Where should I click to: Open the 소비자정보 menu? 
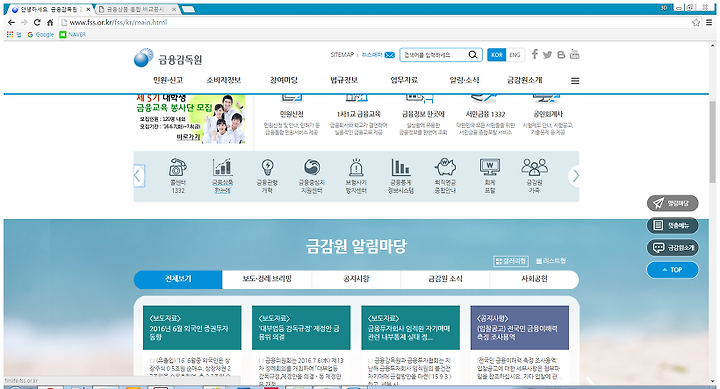point(224,80)
